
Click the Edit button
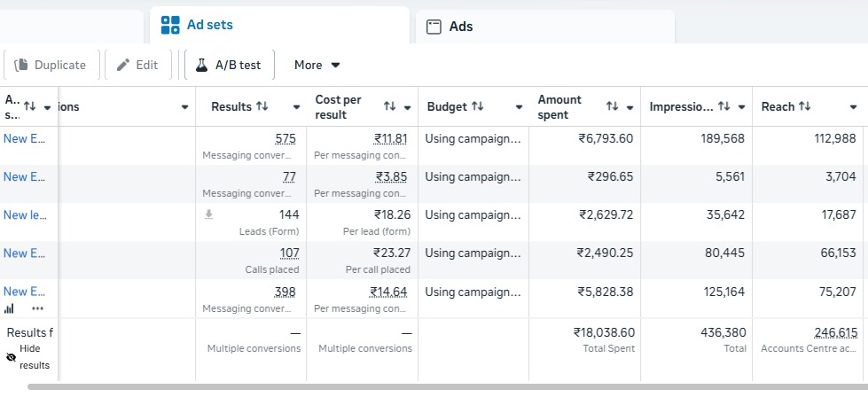point(137,65)
